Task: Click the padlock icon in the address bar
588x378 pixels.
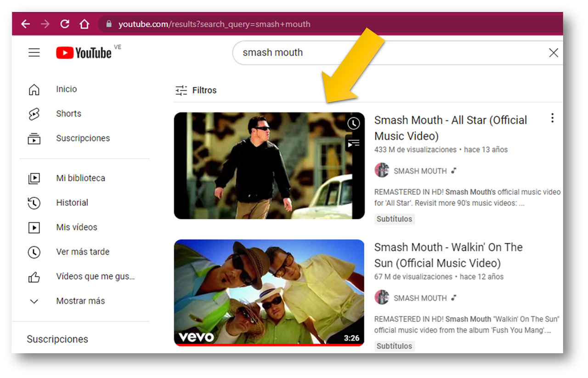Action: [x=109, y=24]
